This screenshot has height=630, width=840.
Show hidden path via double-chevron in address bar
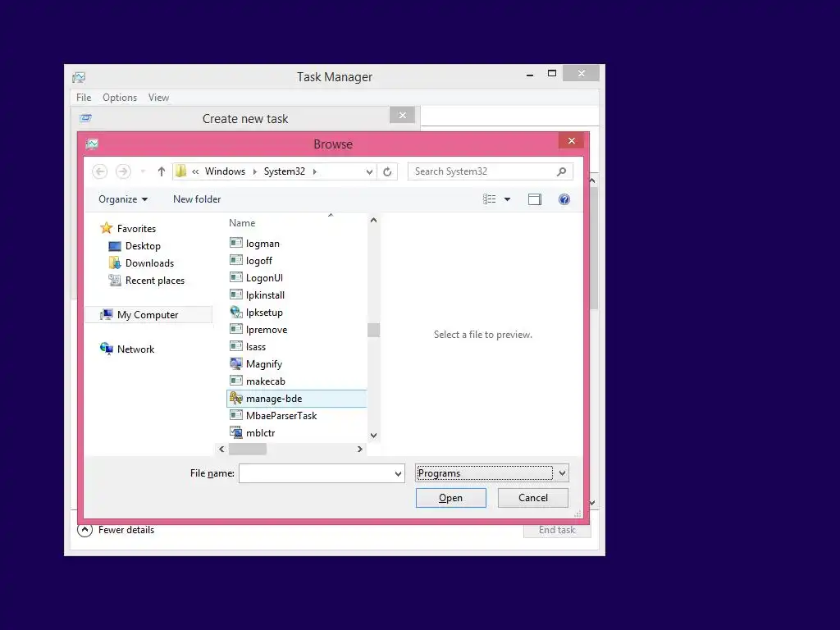[195, 171]
